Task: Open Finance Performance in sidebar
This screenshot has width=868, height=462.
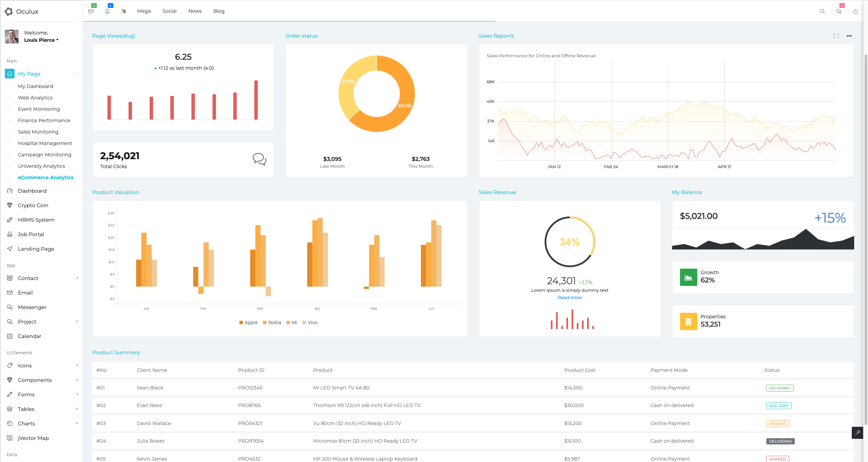Action: (x=44, y=121)
